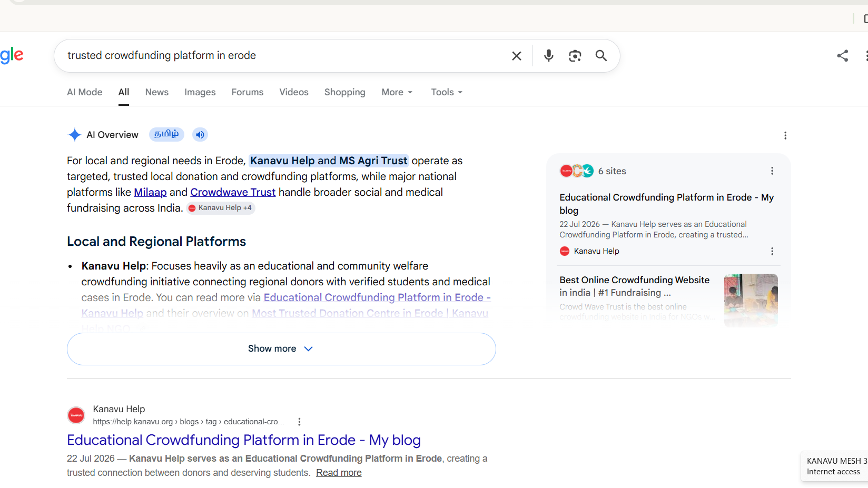Click Read more in the Kanavu result snippet
This screenshot has width=868, height=488.
[339, 473]
